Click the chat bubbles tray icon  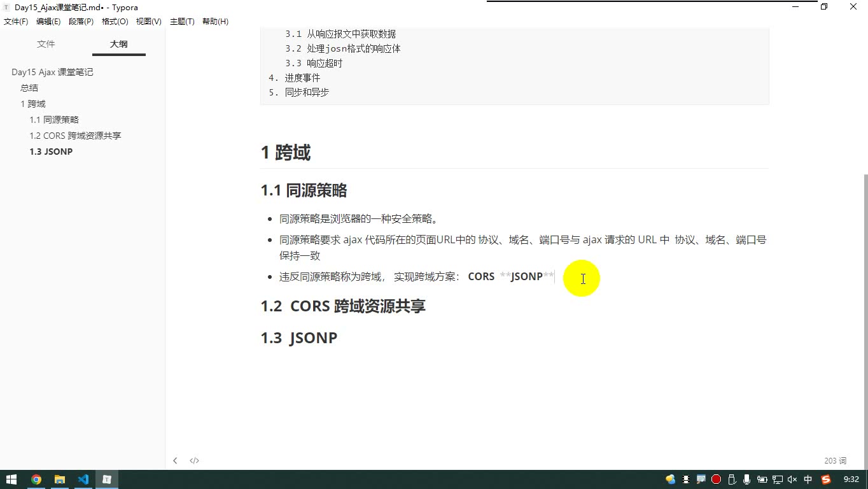coord(670,479)
